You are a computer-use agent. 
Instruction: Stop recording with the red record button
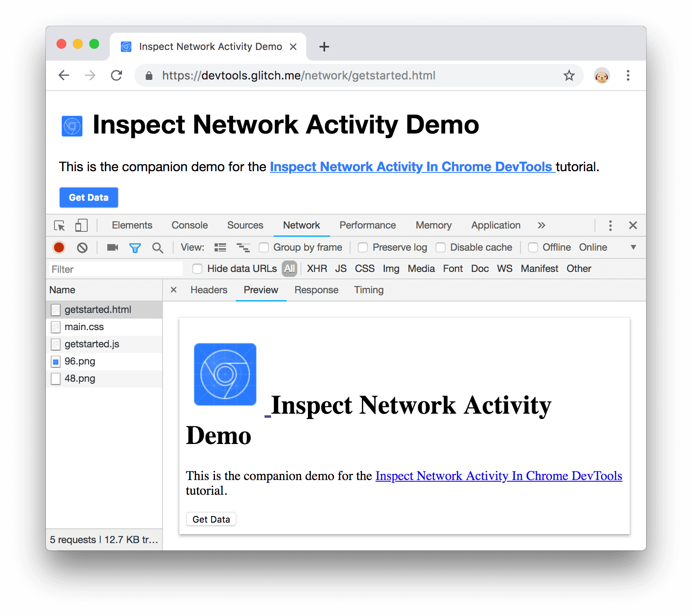pos(59,247)
